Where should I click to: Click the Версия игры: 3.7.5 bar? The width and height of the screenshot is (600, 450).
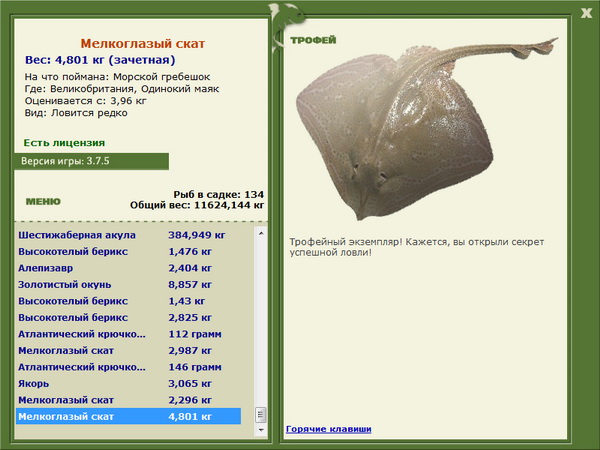(91, 161)
